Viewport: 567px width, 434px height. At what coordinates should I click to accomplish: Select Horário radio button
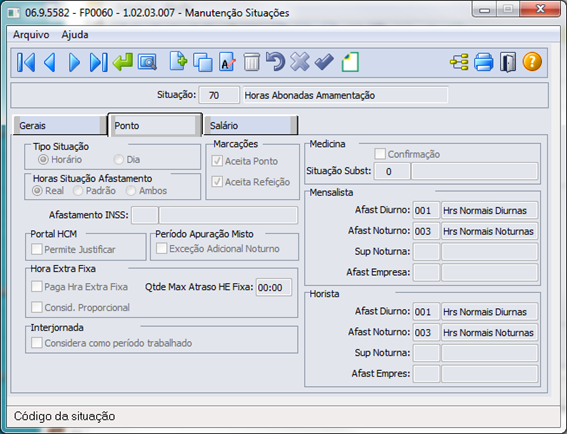click(x=43, y=159)
